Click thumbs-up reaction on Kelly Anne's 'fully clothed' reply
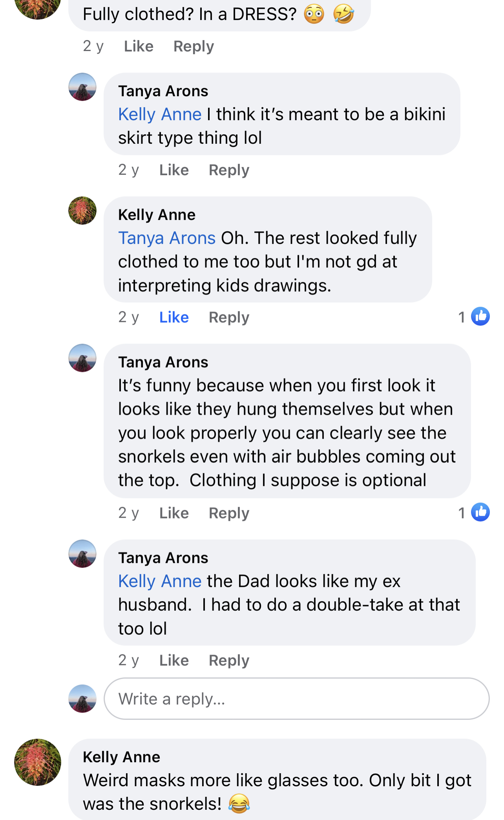Viewport: 504px width, 820px height. pyautogui.click(x=480, y=316)
